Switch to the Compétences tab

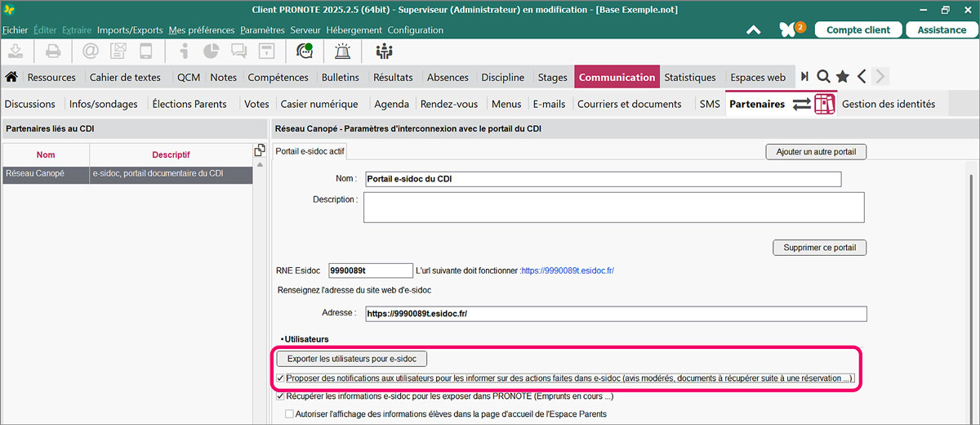278,77
